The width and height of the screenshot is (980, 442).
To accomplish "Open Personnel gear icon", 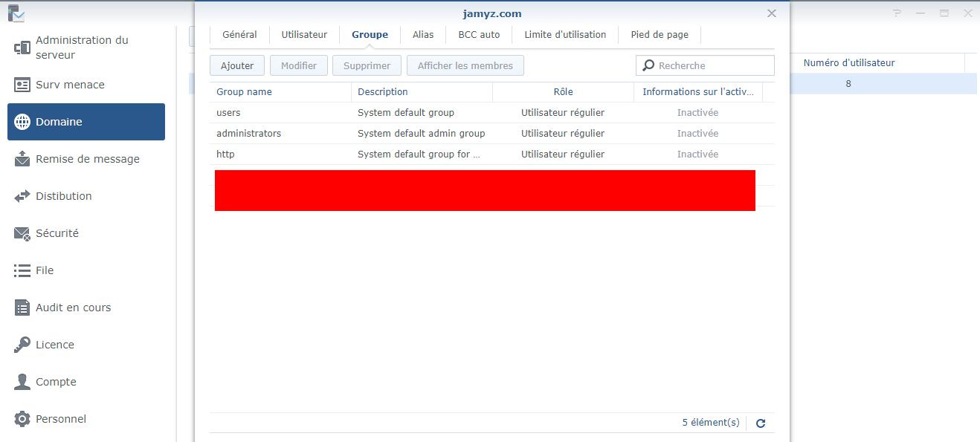I will point(22,419).
